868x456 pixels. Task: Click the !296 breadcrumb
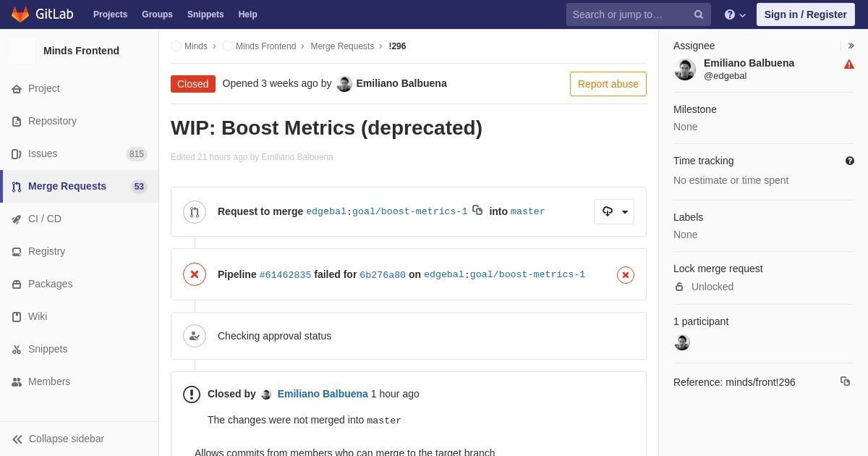[397, 46]
